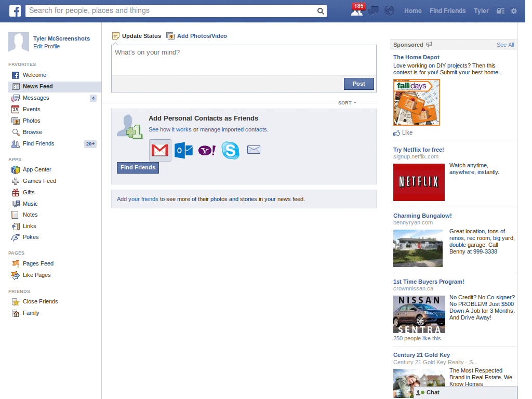Open Like Pages in sidebar
The image size is (532, 399).
coord(37,275)
